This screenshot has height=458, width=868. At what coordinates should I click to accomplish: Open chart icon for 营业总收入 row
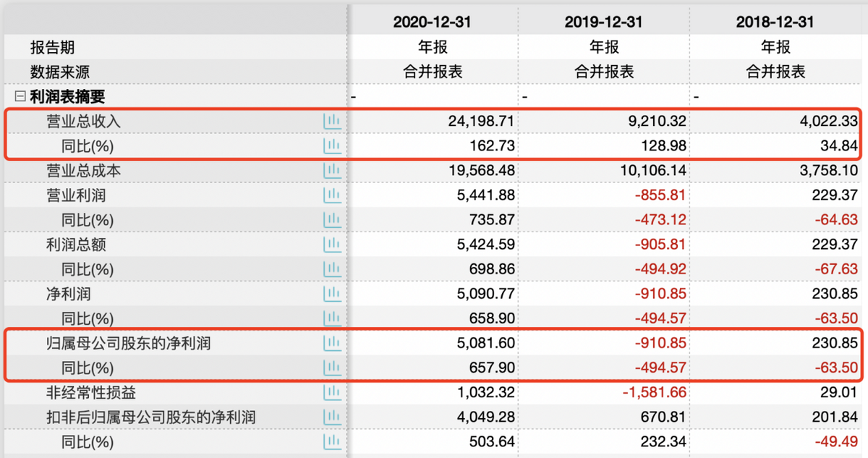tap(332, 122)
